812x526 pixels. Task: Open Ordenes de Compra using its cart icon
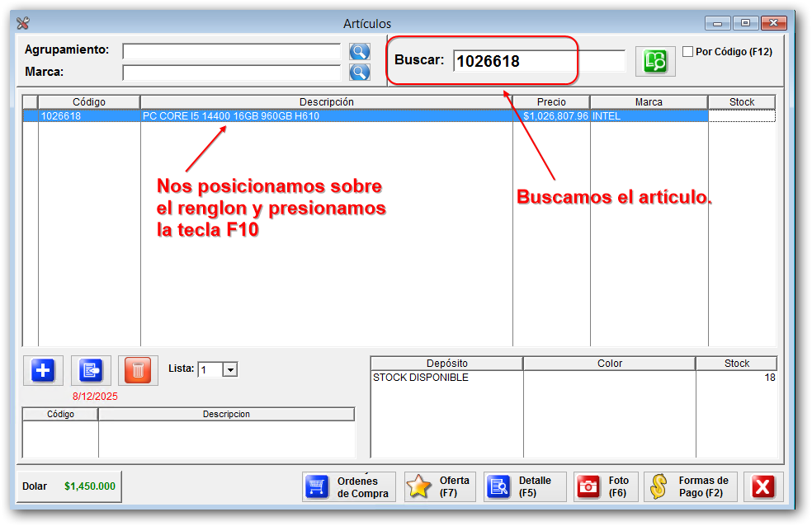click(316, 486)
